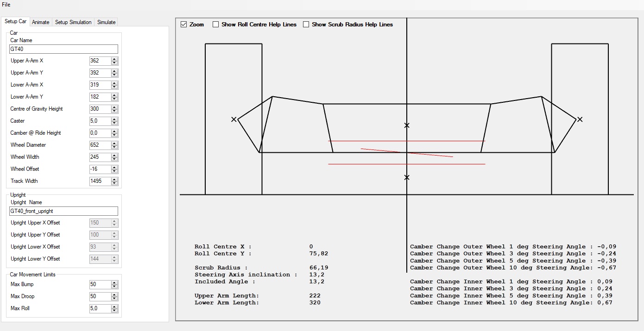
Task: Increase Upper A-Arm Y with up arrow
Action: 114,71
